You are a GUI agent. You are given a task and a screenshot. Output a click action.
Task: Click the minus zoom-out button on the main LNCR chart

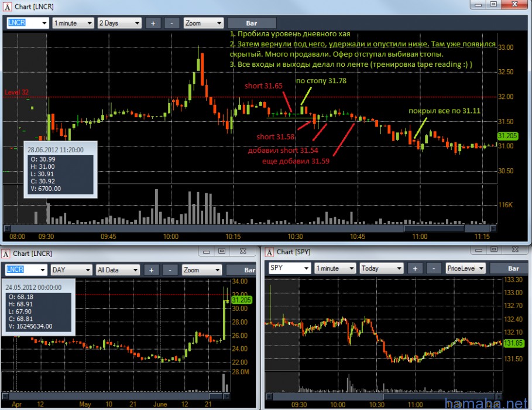[x=171, y=23]
